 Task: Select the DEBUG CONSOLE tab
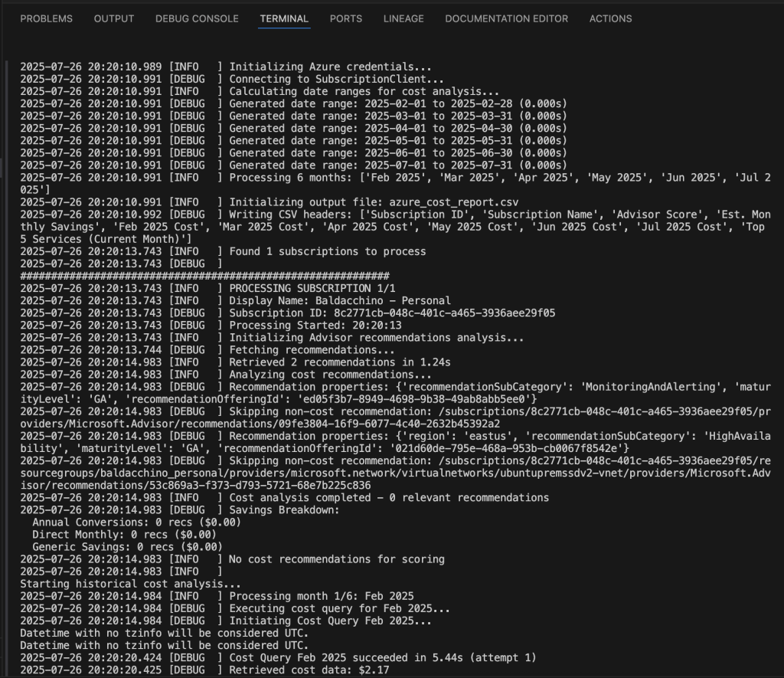[x=197, y=18]
